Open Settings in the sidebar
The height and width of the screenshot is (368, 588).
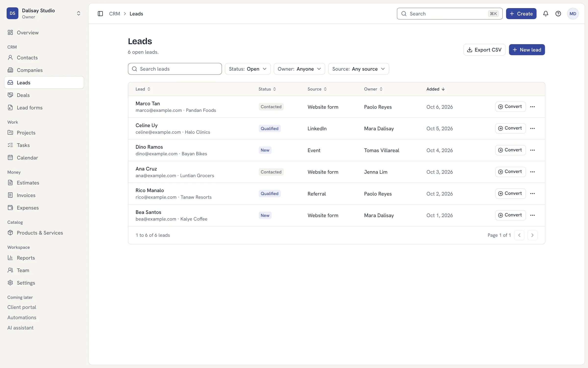44,283
